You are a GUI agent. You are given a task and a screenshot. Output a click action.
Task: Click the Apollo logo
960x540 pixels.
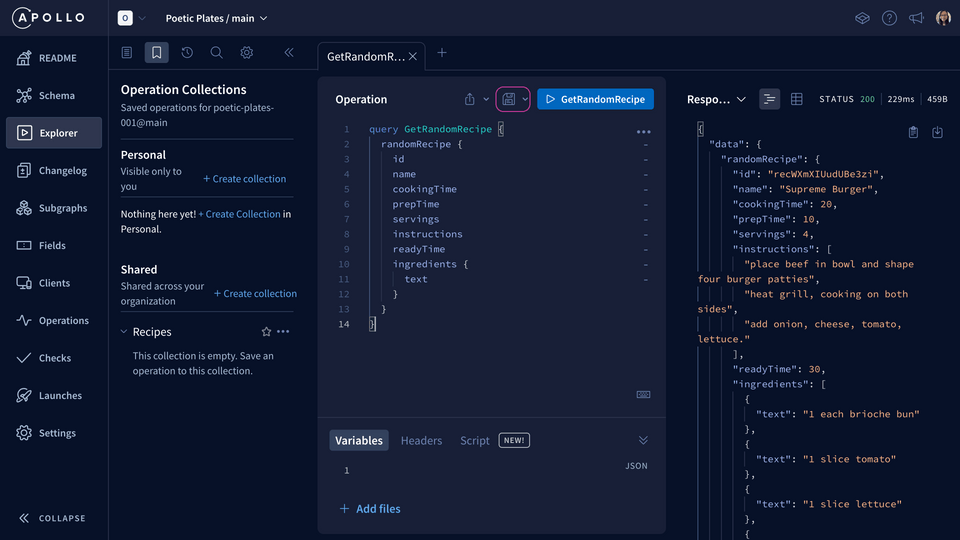tap(48, 18)
